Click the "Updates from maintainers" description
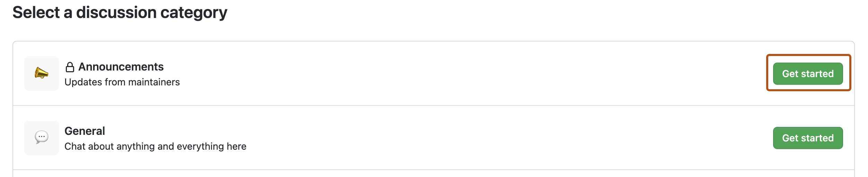This screenshot has width=868, height=177. 122,82
